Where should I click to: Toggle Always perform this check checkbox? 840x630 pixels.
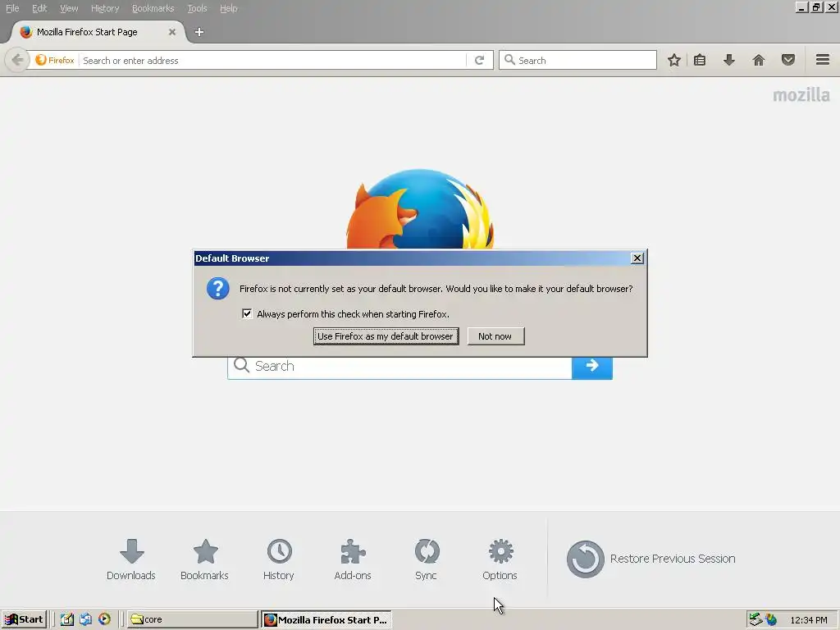[x=247, y=314]
